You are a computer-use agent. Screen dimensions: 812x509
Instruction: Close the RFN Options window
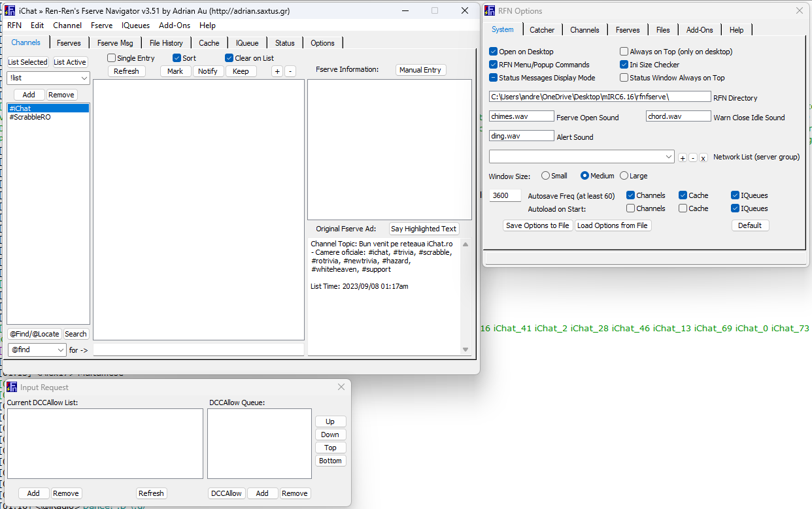click(799, 10)
